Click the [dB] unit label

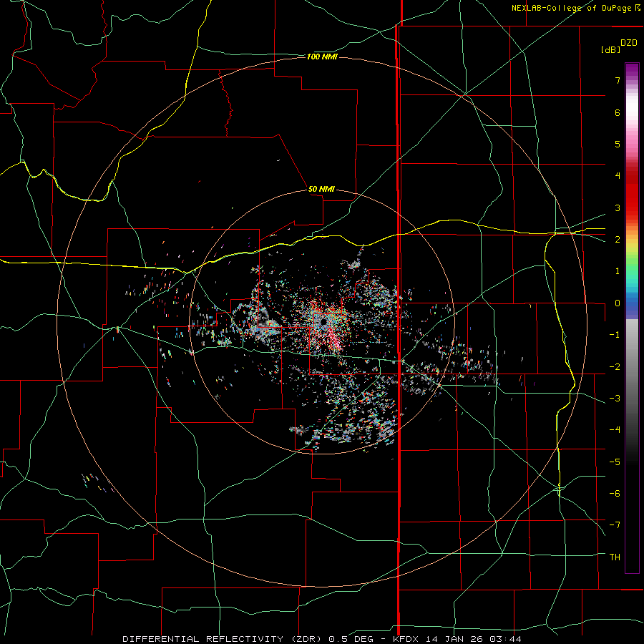tap(610, 49)
